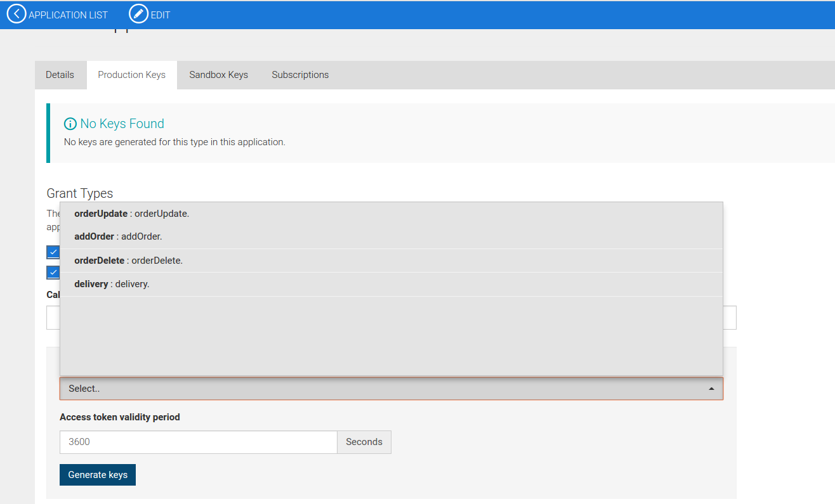The image size is (835, 504).
Task: Select the Production Keys tab
Action: [x=131, y=74]
